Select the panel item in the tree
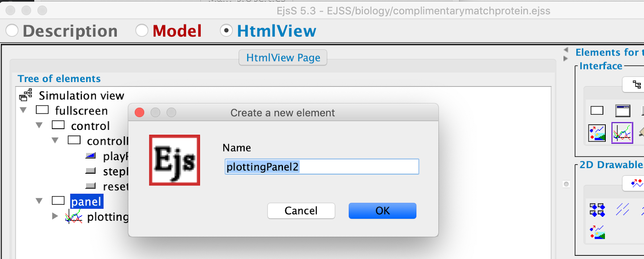The image size is (644, 259). [86, 201]
